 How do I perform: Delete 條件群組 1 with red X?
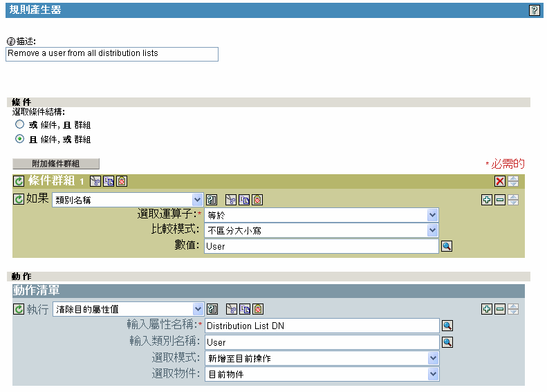click(x=499, y=181)
